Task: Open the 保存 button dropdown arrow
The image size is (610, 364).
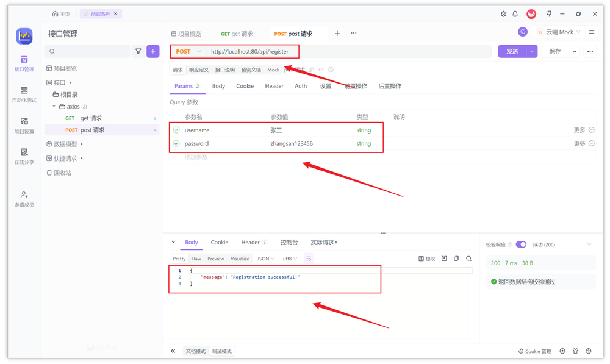Action: [x=574, y=51]
